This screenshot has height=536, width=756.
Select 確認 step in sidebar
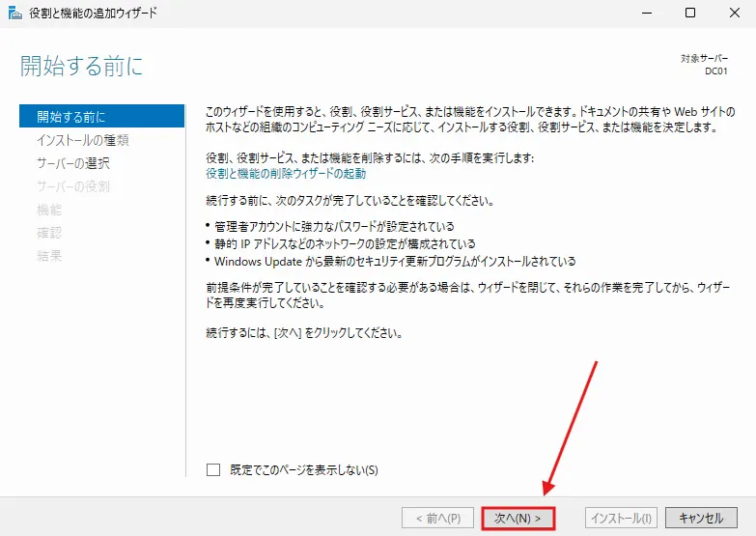49,233
